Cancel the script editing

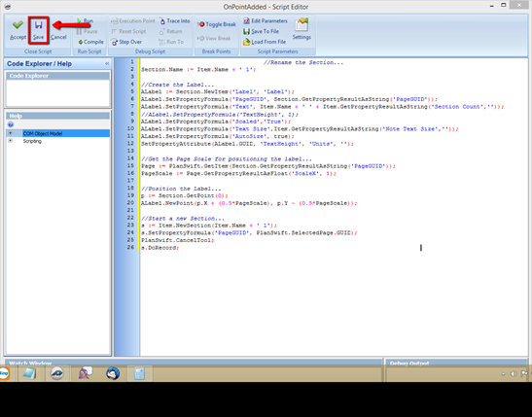click(x=58, y=37)
